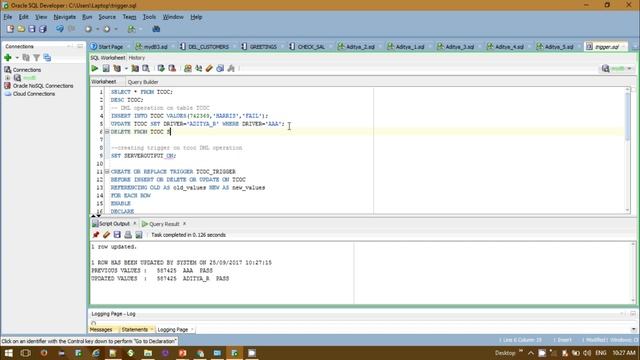
Task: Collapse the CREATE TRIGGER code fold on line 11
Action: [107, 172]
